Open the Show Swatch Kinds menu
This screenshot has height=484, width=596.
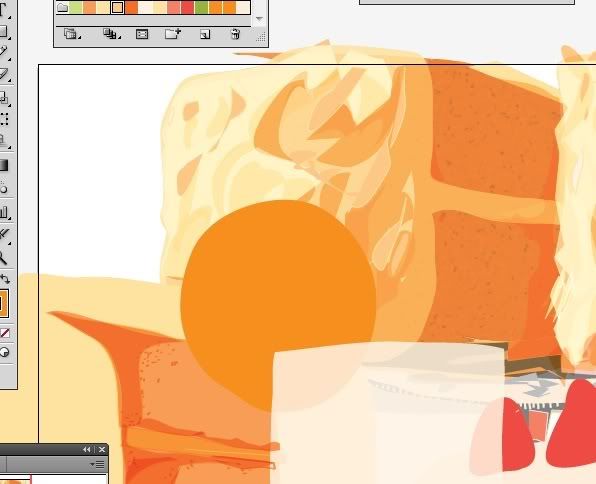click(111, 34)
